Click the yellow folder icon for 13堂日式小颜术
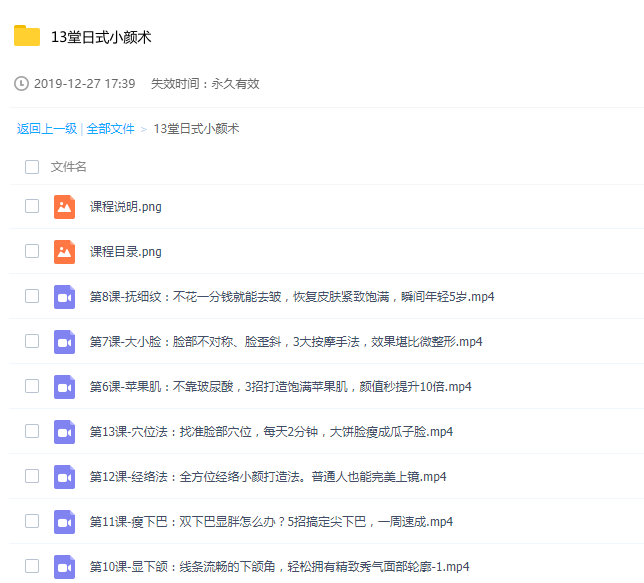 pos(27,36)
